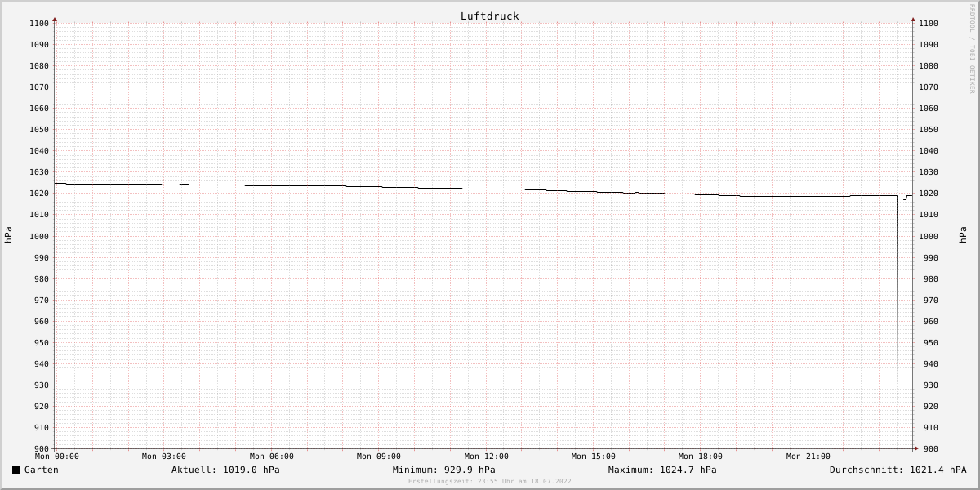
Task: Click the Mon 18:00 time axis label
Action: pos(701,457)
